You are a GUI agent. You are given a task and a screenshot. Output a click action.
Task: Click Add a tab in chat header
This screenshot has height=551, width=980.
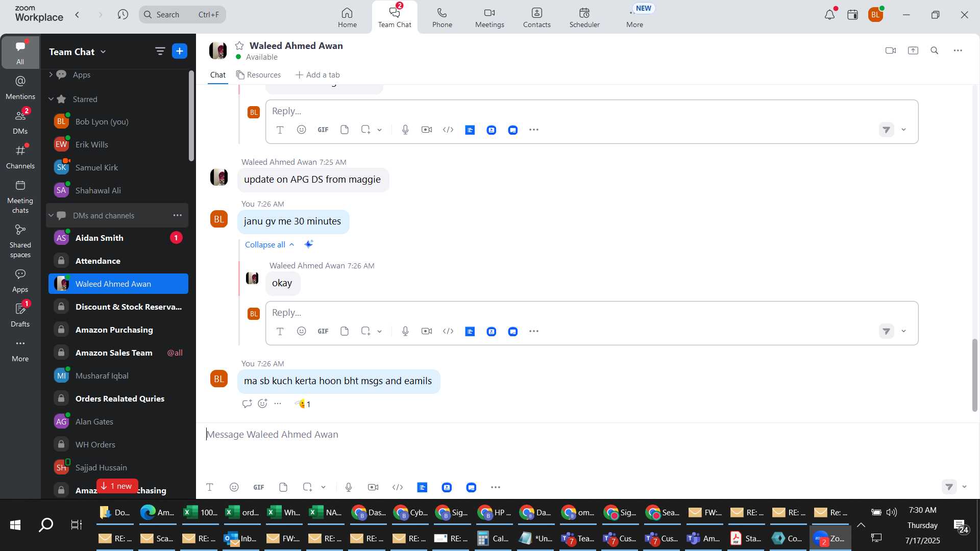click(x=317, y=75)
